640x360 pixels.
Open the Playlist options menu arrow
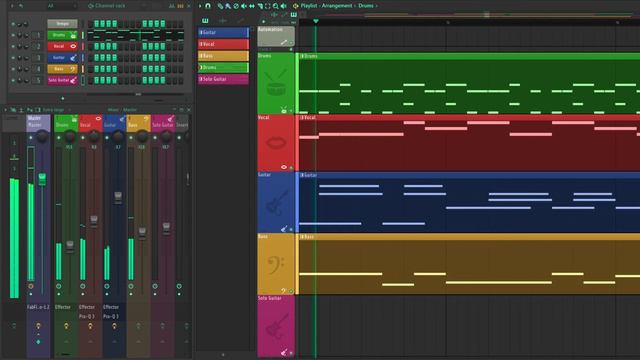tap(200, 6)
